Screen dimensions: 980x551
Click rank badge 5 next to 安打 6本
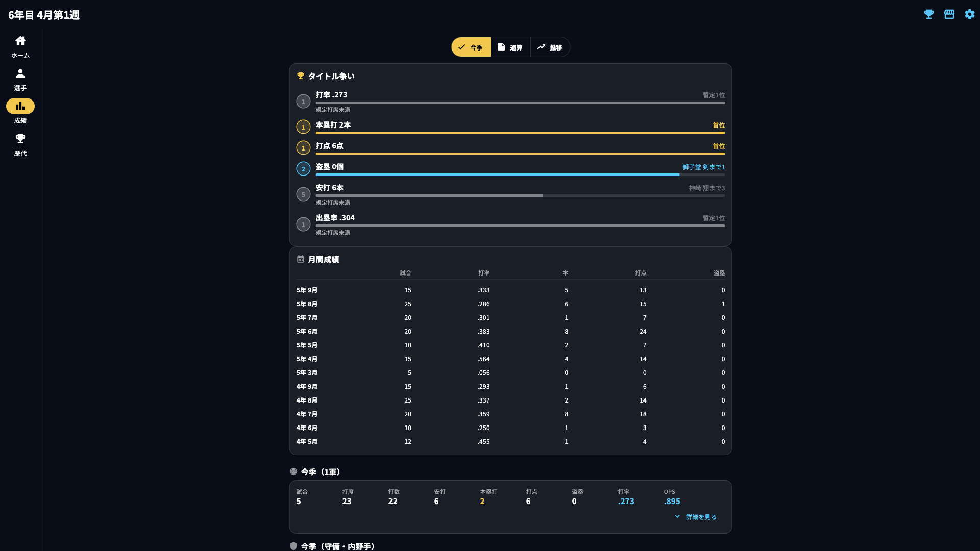[x=303, y=194]
